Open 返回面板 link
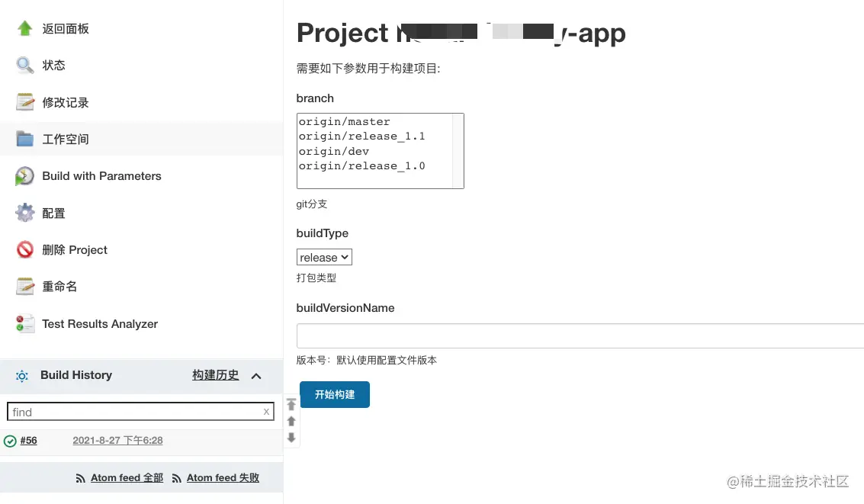Image resolution: width=864 pixels, height=504 pixels. [x=66, y=29]
